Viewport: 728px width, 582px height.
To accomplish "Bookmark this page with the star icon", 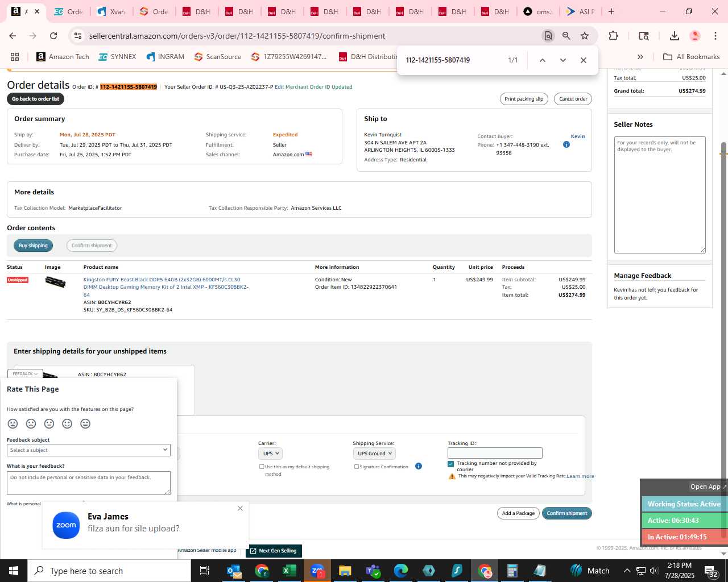I will (585, 36).
